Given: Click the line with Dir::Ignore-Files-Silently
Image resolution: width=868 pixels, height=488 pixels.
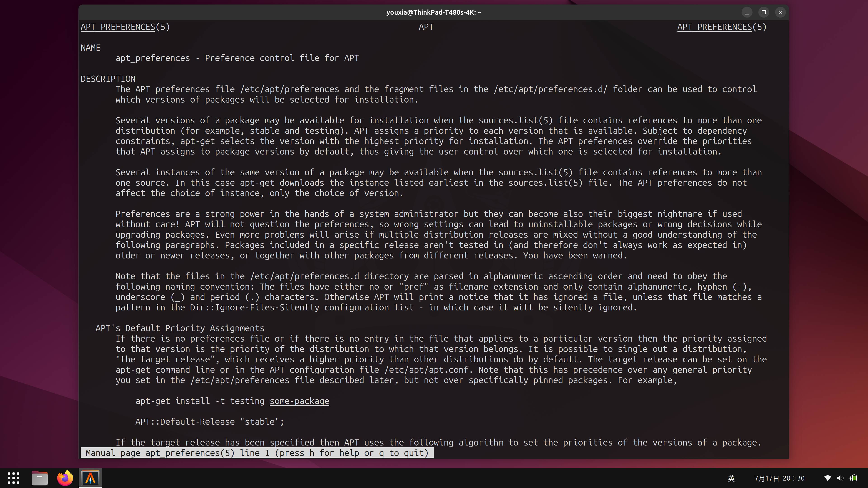Looking at the screenshot, I should click(x=376, y=307).
